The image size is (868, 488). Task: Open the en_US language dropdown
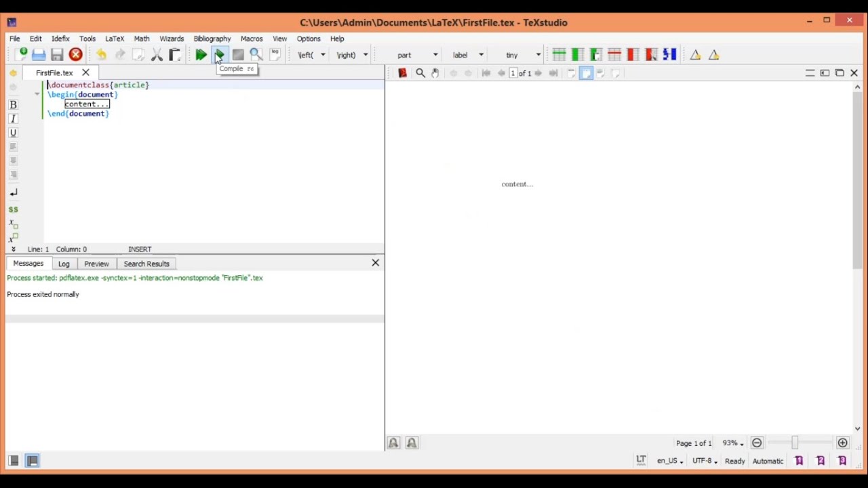(669, 461)
